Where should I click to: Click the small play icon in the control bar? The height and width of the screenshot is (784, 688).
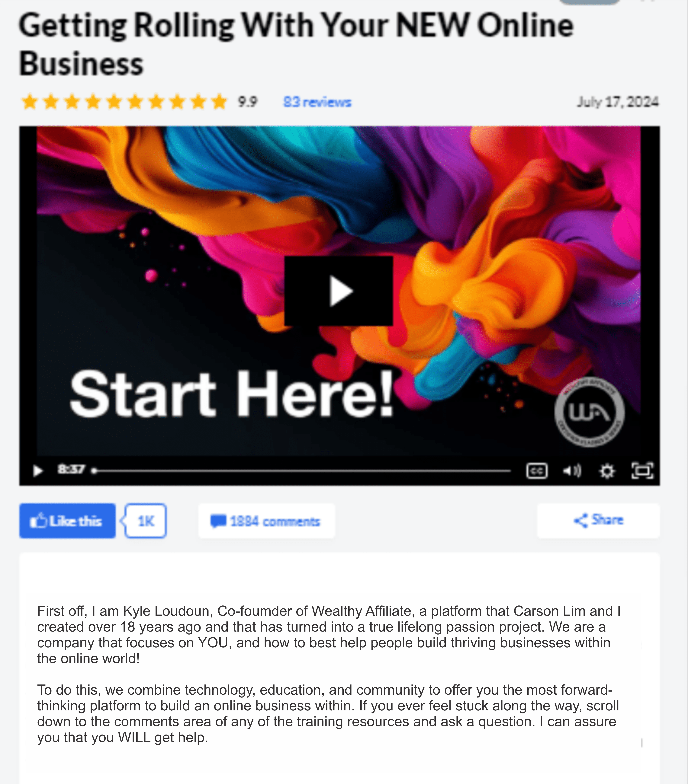point(38,470)
